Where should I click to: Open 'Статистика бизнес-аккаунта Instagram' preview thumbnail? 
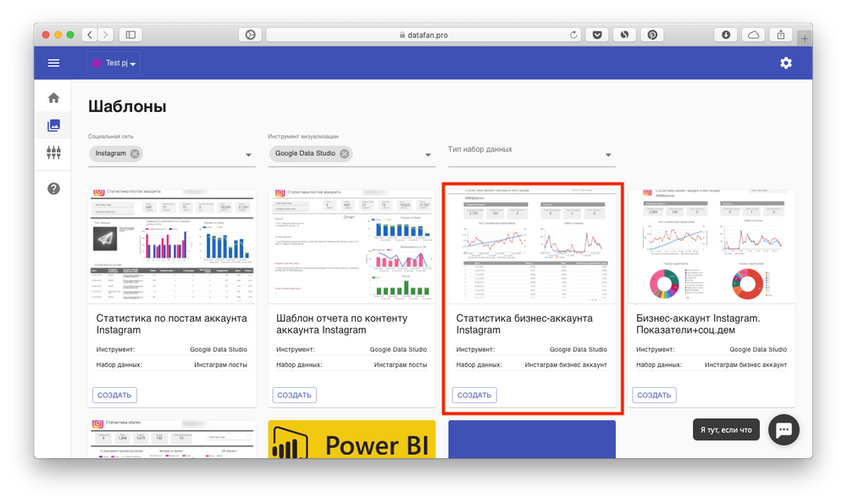[x=532, y=246]
